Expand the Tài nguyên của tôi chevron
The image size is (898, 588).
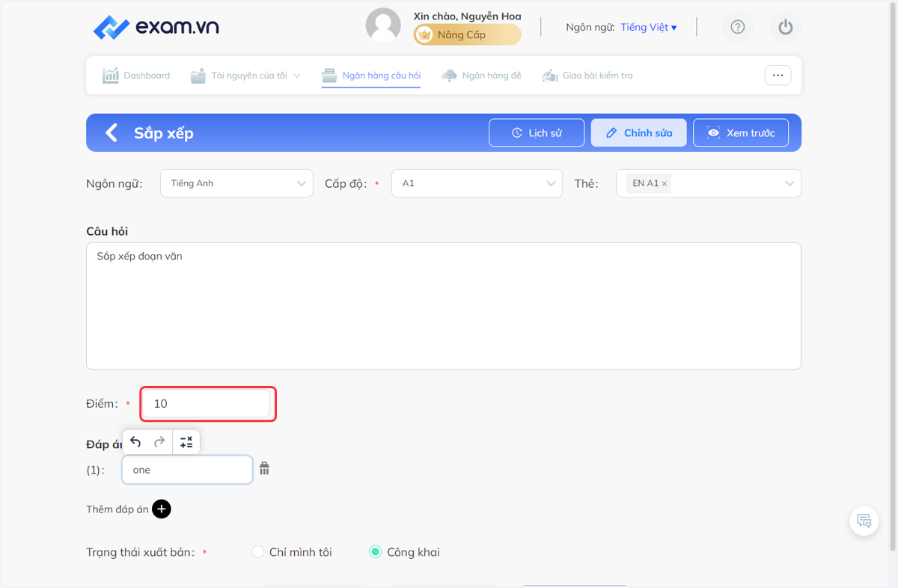[x=296, y=76]
